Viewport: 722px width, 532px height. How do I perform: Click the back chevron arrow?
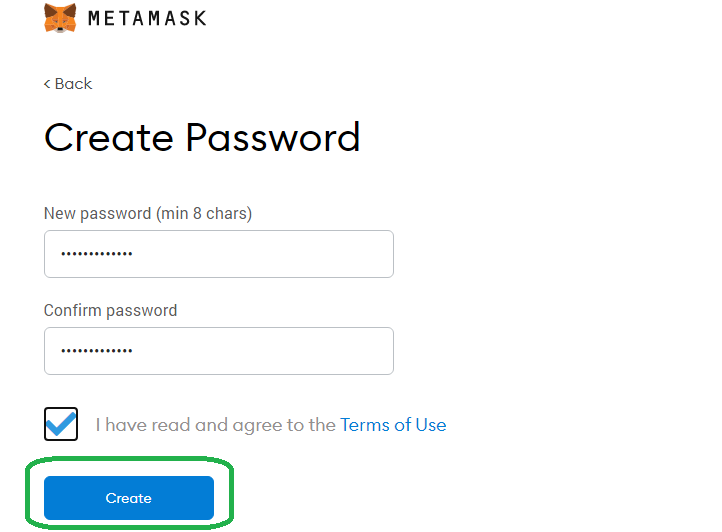(47, 84)
